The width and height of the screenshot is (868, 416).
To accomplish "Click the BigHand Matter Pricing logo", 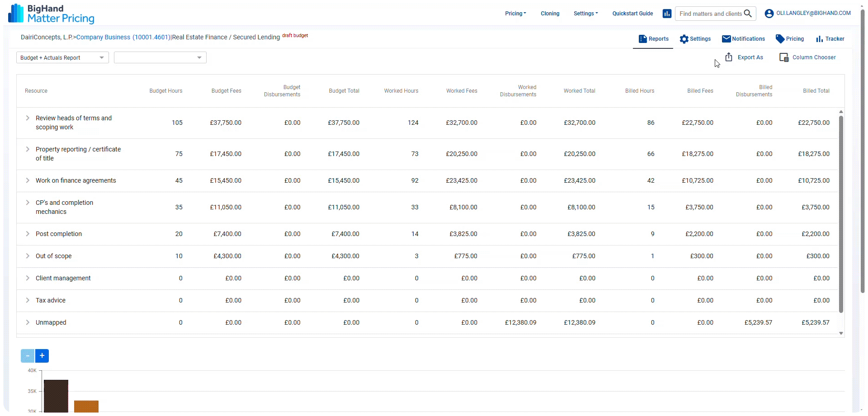I will click(x=51, y=14).
